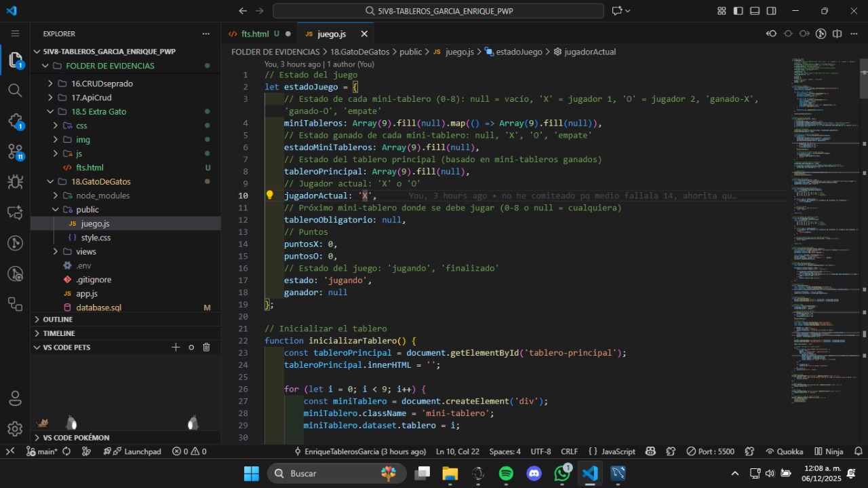Select the juego.js editor tab
Image resolution: width=868 pixels, height=488 pixels.
(x=331, y=33)
